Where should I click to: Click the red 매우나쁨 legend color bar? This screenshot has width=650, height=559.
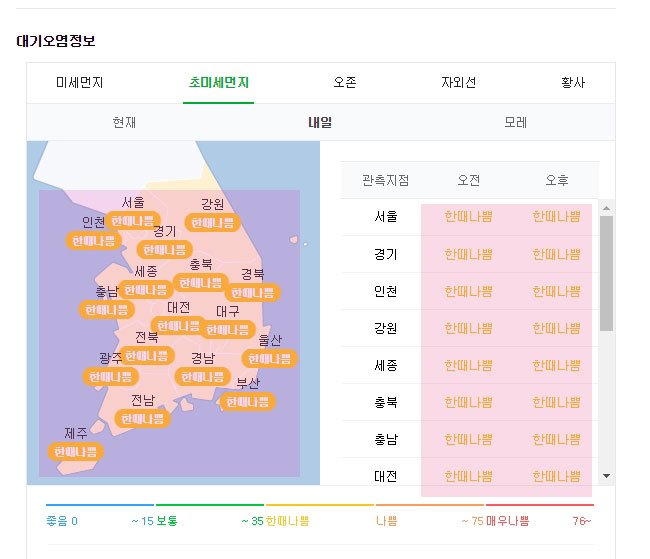[x=540, y=505]
